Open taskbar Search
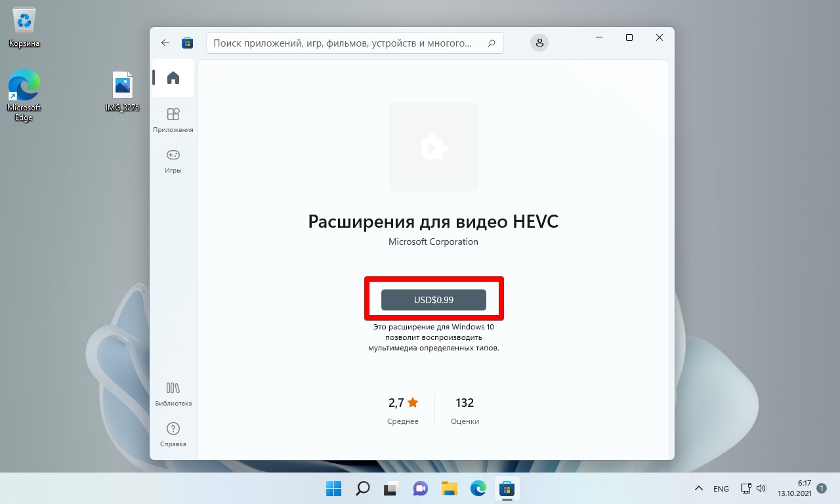The height and width of the screenshot is (504, 840). click(363, 488)
